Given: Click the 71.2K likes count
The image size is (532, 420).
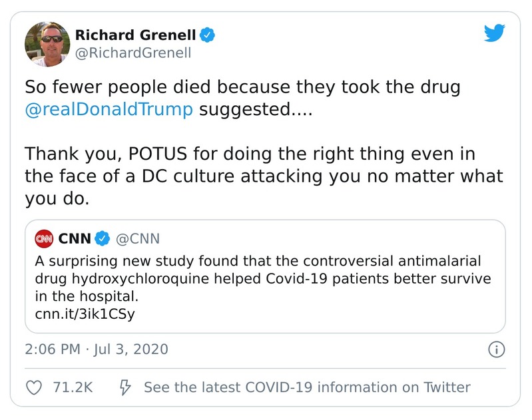Looking at the screenshot, I should click(x=73, y=387).
